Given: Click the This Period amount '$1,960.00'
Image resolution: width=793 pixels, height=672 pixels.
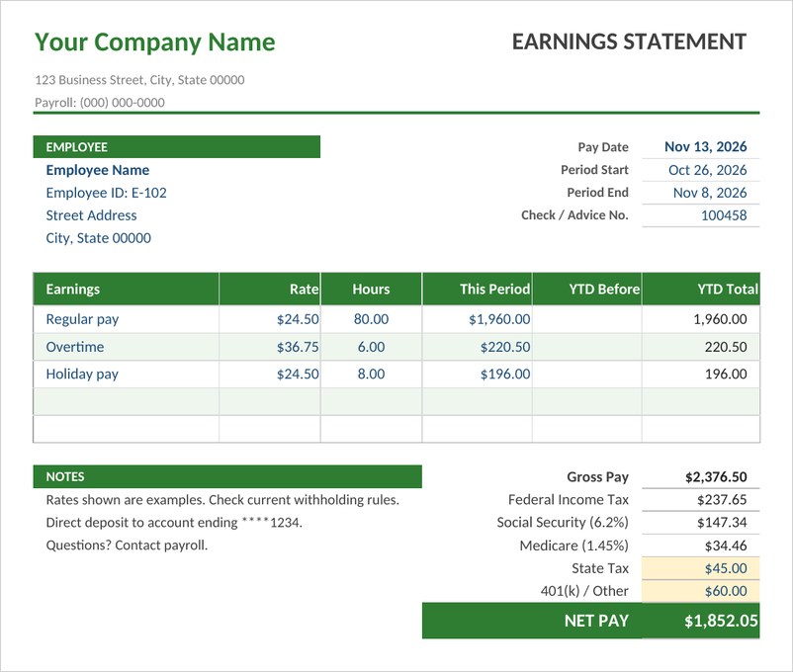Looking at the screenshot, I should click(499, 319).
